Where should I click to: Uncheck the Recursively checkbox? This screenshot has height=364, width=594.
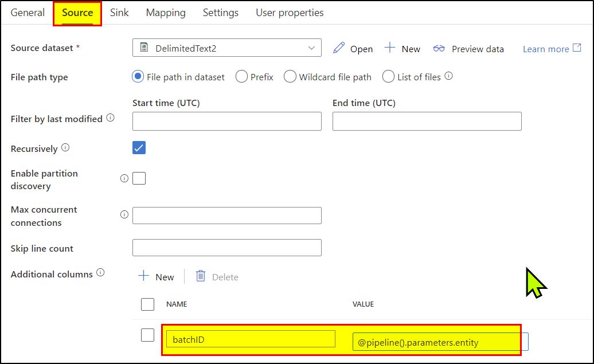139,148
